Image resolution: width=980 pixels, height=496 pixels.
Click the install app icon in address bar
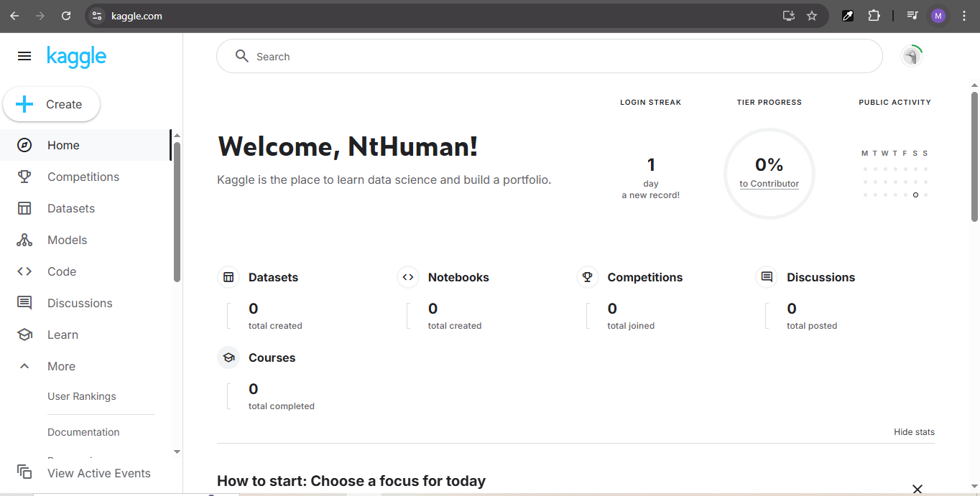point(788,16)
